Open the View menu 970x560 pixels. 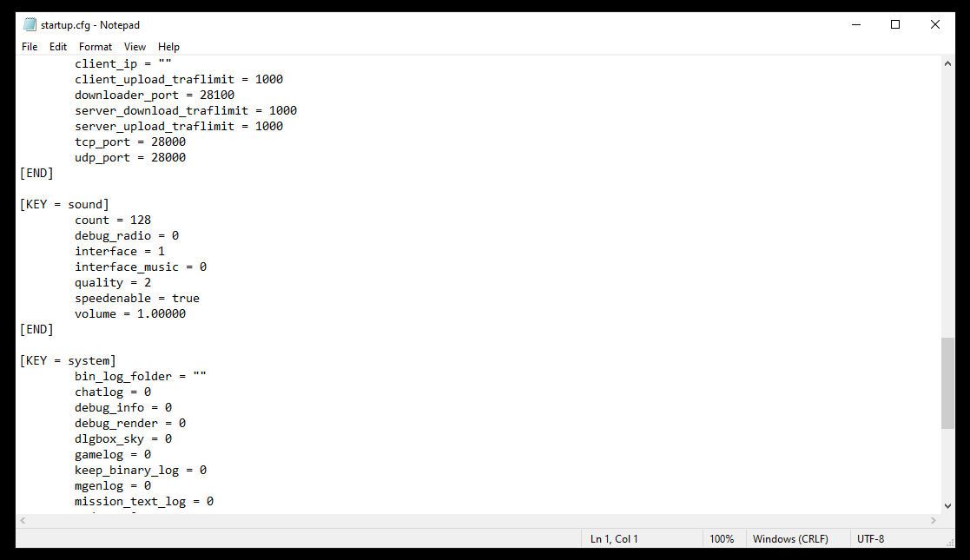pyautogui.click(x=135, y=47)
